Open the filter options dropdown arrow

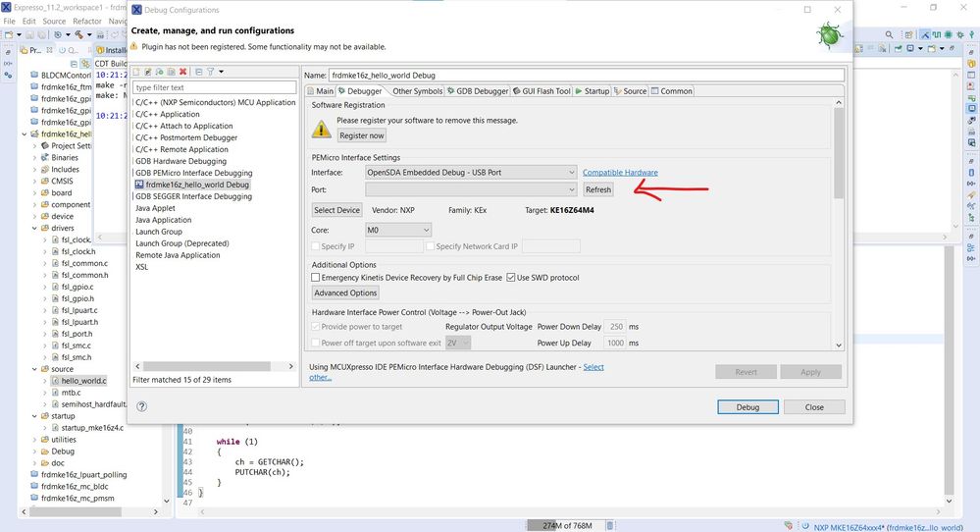point(222,72)
